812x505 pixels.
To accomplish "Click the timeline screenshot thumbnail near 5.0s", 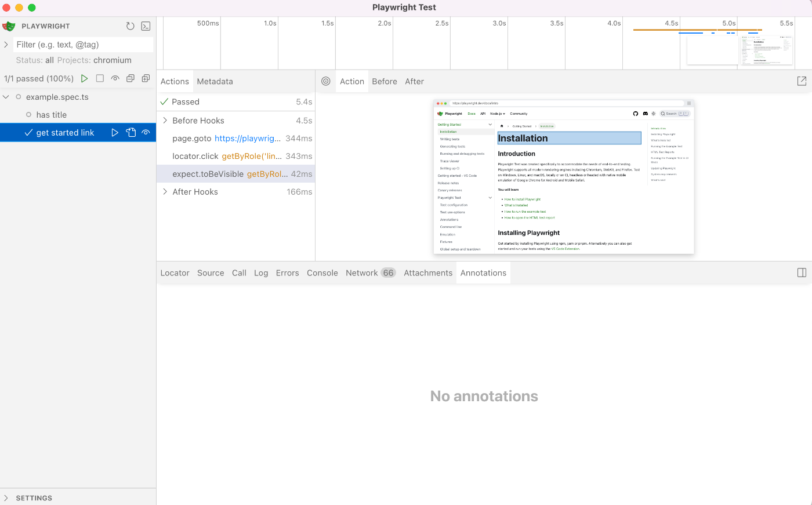I will [766, 50].
